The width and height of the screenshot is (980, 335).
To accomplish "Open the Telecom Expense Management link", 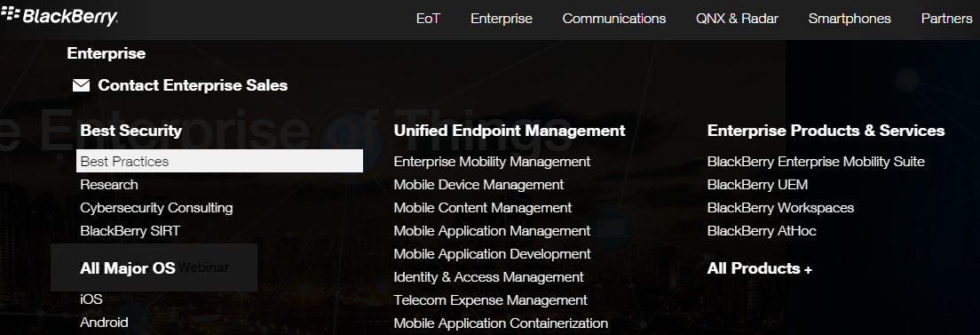I will (x=491, y=300).
